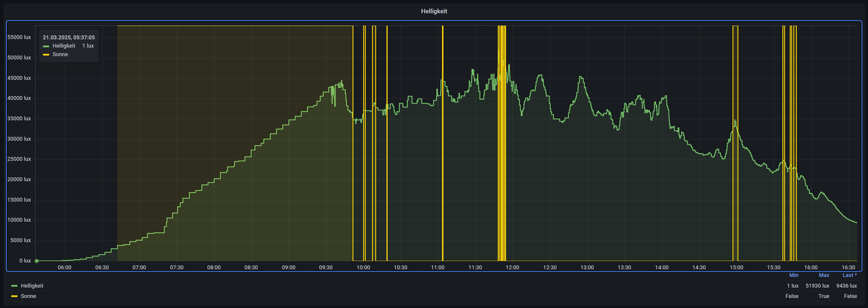Click the green hover point at 0 lux

click(37, 261)
